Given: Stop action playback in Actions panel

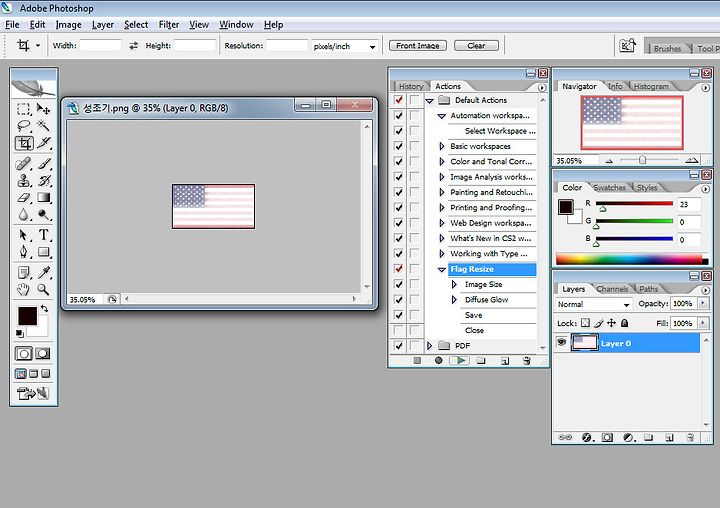Looking at the screenshot, I should (417, 361).
